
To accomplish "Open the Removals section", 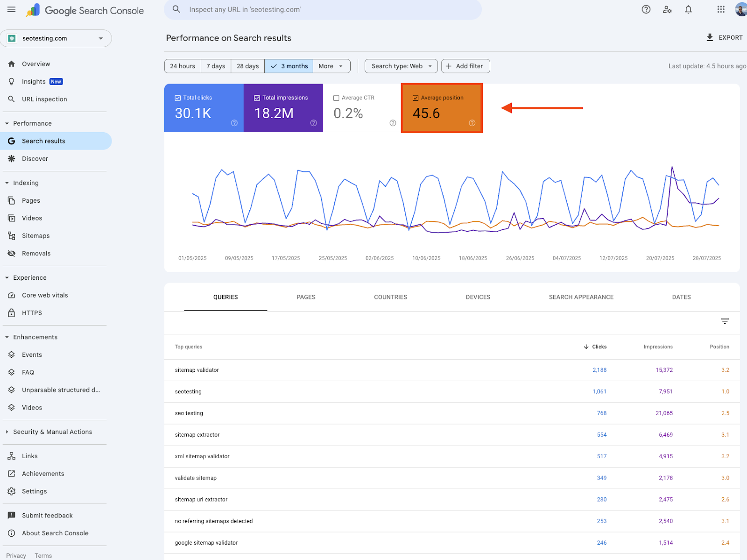I will [x=36, y=253].
